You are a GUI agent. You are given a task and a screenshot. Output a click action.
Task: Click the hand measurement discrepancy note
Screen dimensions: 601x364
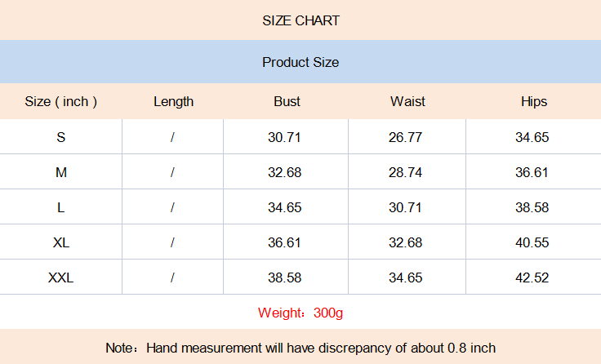[x=300, y=348]
